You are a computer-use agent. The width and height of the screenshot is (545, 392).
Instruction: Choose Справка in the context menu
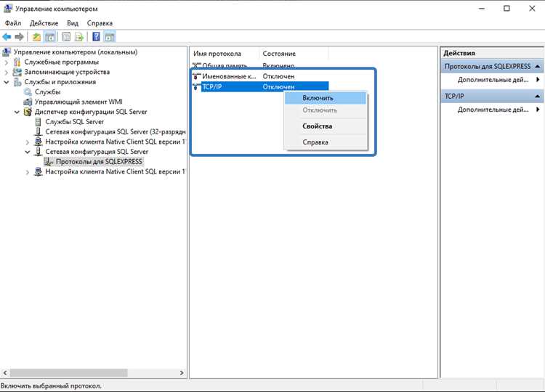tap(326, 142)
